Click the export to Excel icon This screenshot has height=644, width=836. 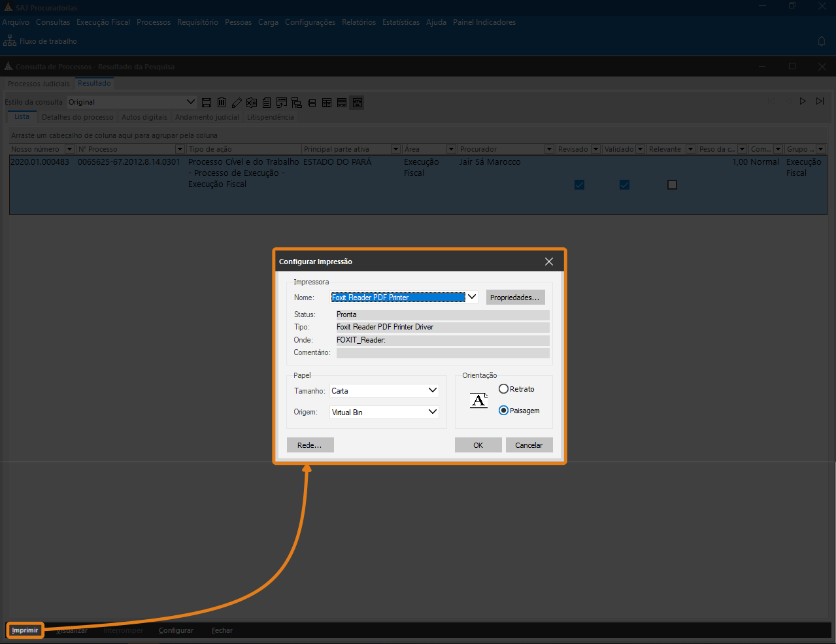coord(252,103)
